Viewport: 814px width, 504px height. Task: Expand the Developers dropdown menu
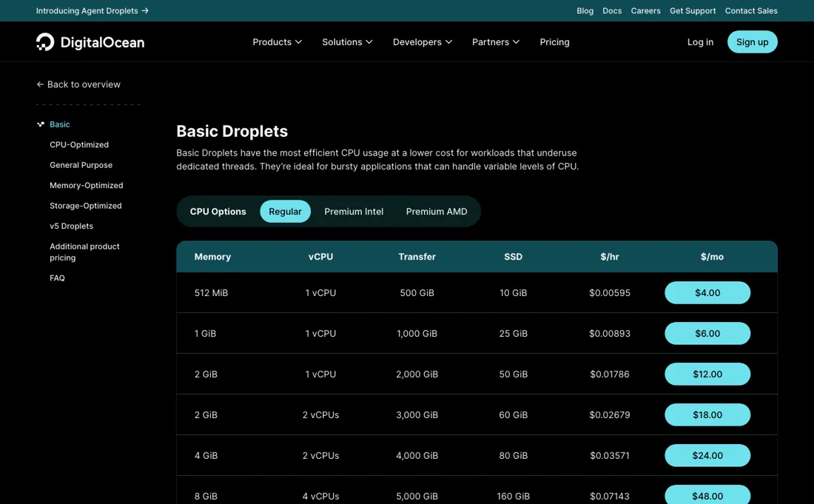pyautogui.click(x=422, y=42)
